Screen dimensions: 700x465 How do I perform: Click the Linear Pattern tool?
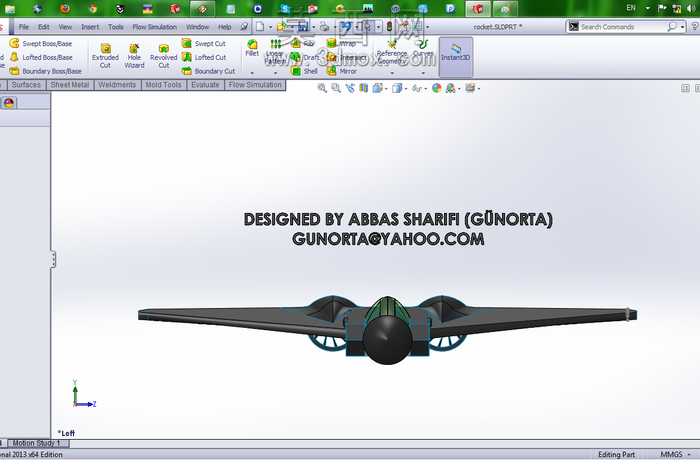(275, 51)
